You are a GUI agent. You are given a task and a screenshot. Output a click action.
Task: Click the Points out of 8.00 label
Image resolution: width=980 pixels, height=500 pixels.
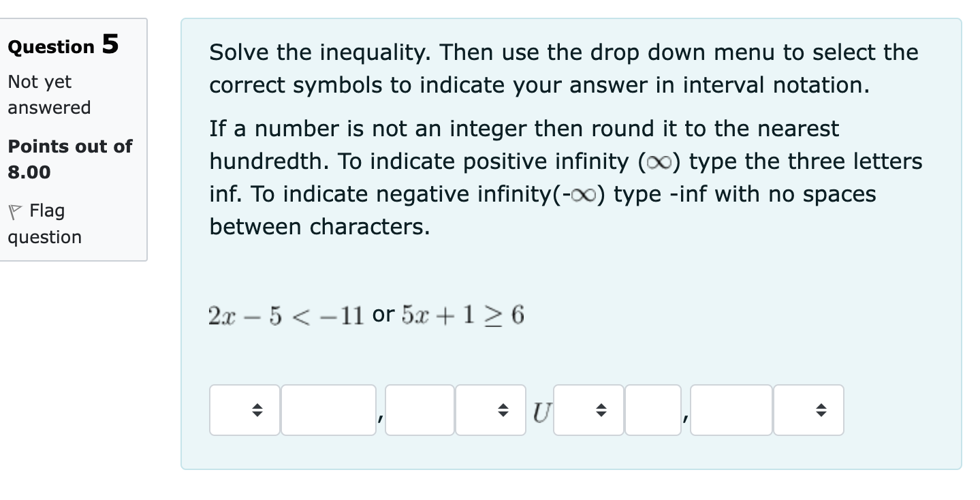click(69, 158)
